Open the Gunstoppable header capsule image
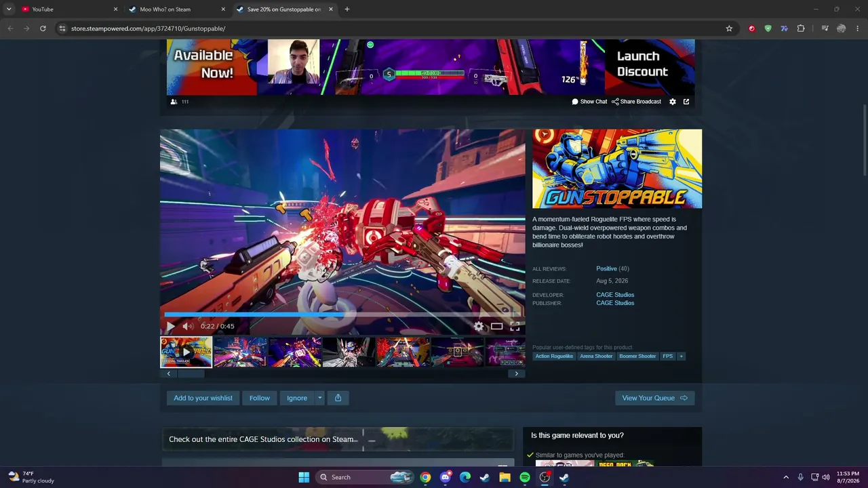The width and height of the screenshot is (868, 488). click(617, 169)
